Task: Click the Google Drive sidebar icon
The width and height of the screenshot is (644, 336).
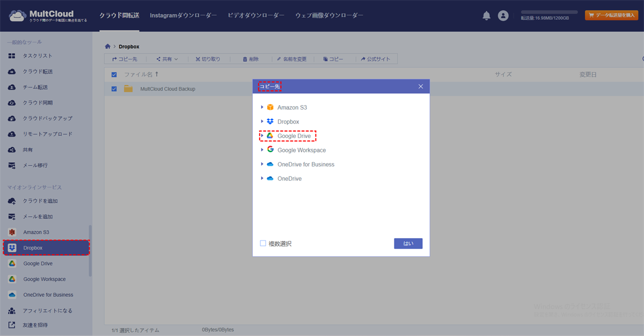Action: [x=12, y=264]
